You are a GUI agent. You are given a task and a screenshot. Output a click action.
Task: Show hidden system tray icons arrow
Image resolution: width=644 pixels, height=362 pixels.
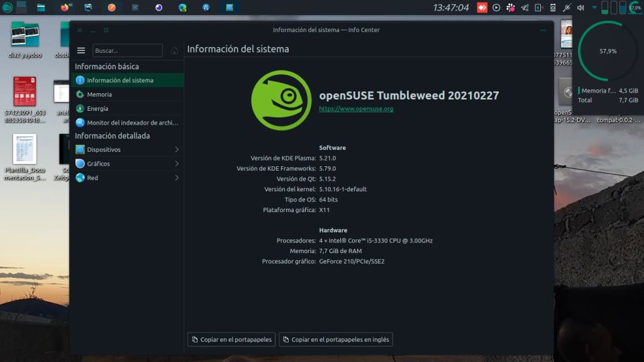pyautogui.click(x=594, y=8)
